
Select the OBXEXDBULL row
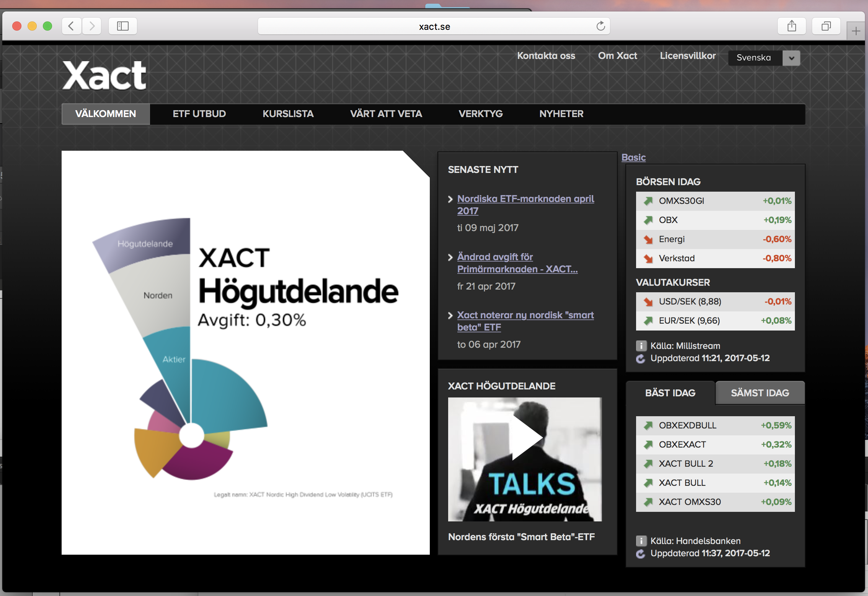(x=715, y=426)
